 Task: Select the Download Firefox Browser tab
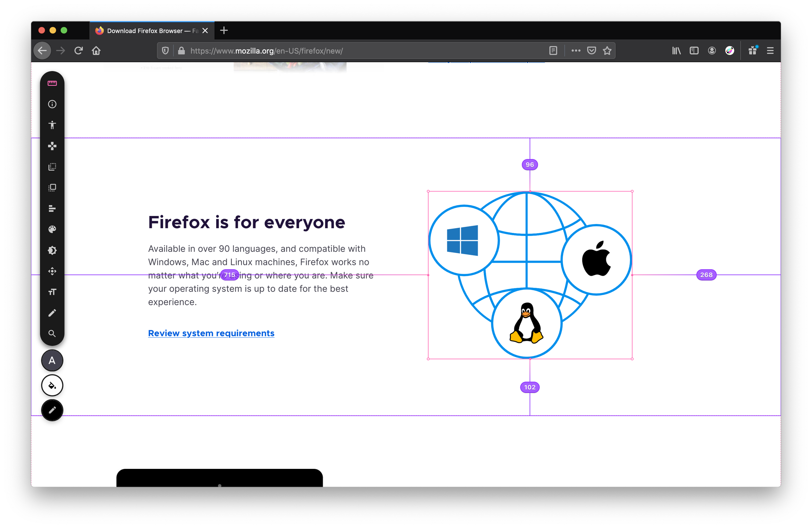[152, 31]
